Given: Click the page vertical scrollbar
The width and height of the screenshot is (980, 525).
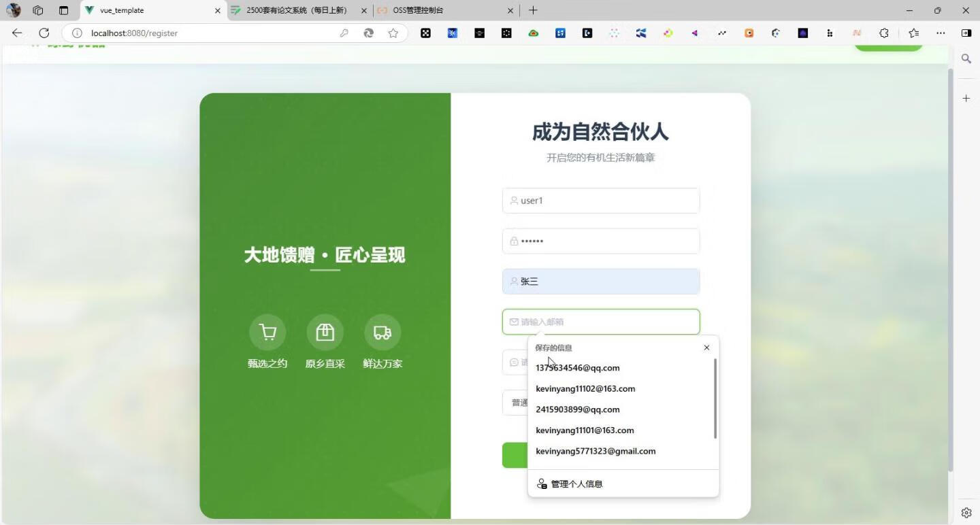Looking at the screenshot, I should pyautogui.click(x=951, y=270).
